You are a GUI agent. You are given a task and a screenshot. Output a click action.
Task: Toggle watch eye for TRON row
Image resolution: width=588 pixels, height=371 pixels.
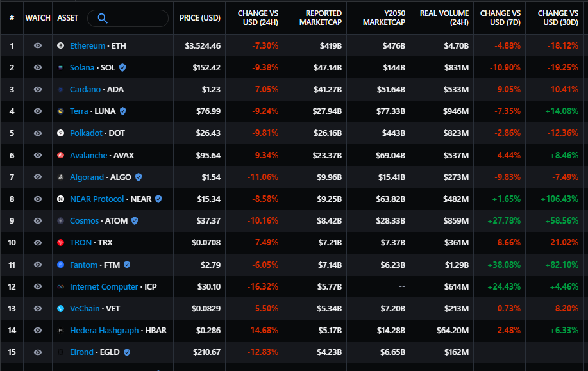(37, 242)
